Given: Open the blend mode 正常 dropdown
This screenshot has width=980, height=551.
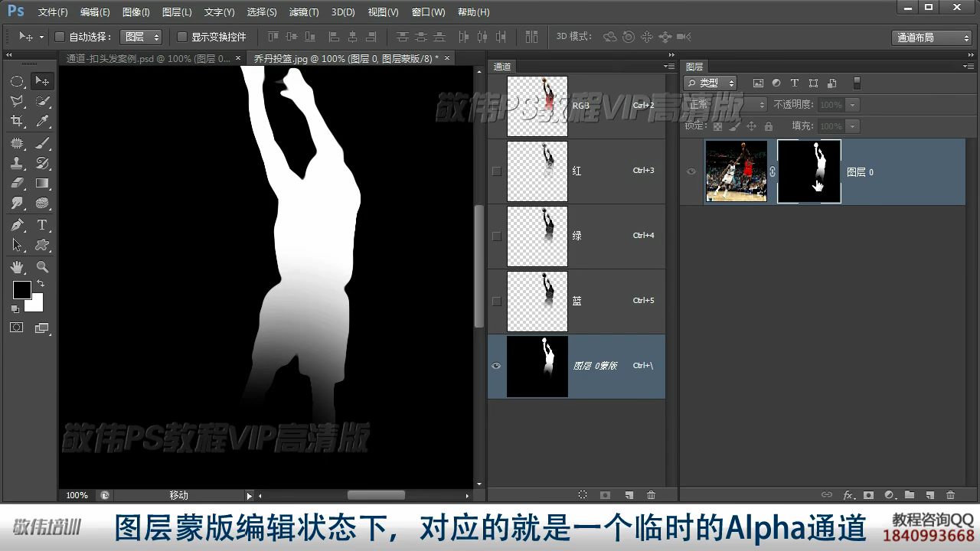Looking at the screenshot, I should pyautogui.click(x=725, y=104).
